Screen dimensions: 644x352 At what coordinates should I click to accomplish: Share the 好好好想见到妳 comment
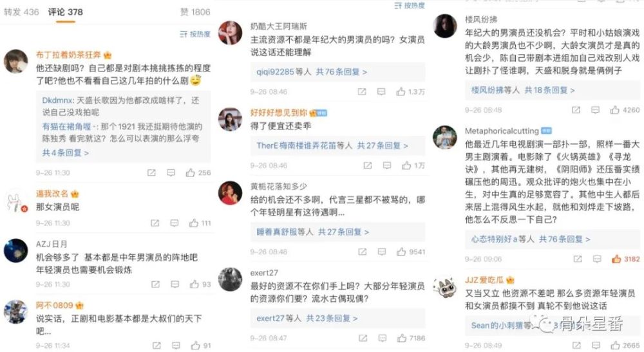368,165
